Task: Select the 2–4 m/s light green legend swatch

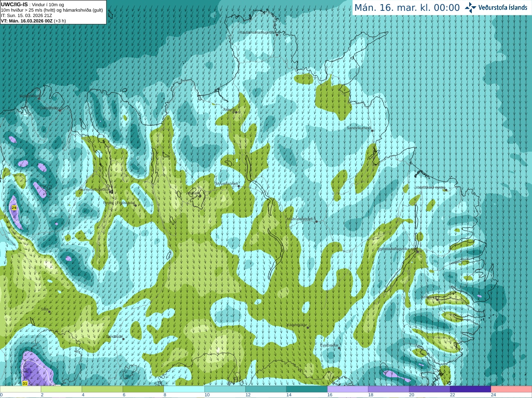Action: pos(62,389)
